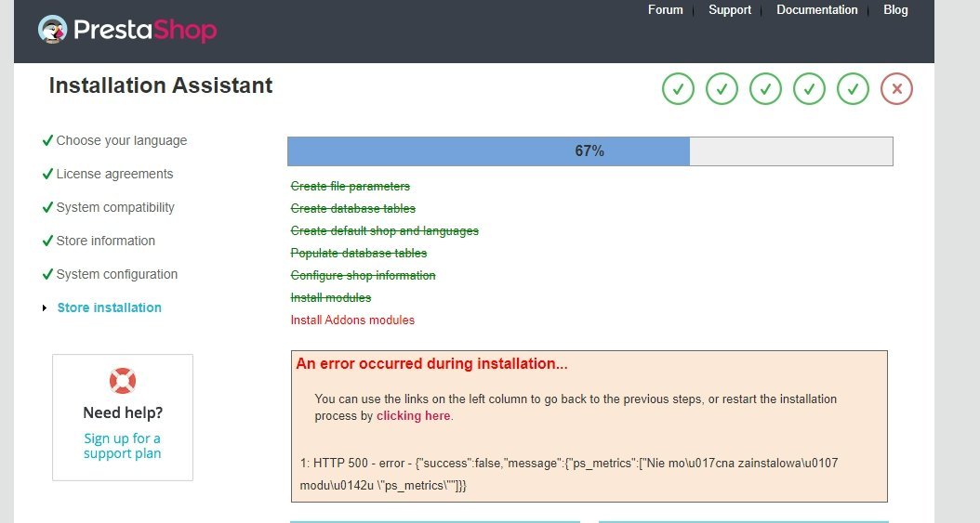Image resolution: width=980 pixels, height=523 pixels.
Task: Click the 'Create database tables' task
Action: (x=353, y=208)
